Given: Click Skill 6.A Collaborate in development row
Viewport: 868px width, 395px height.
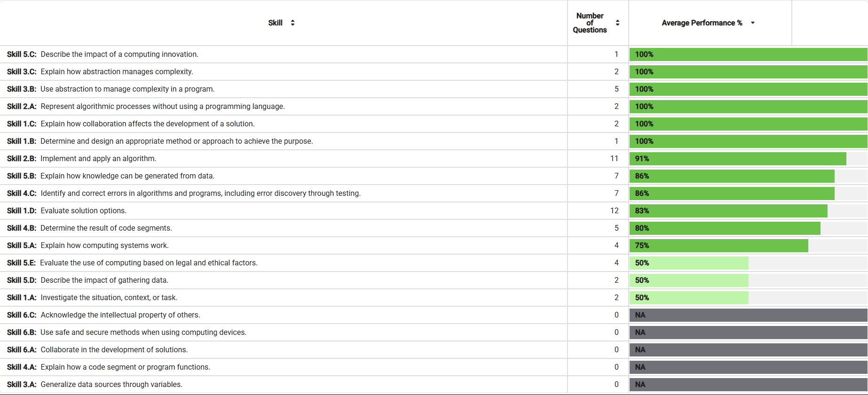Looking at the screenshot, I should 114,350.
